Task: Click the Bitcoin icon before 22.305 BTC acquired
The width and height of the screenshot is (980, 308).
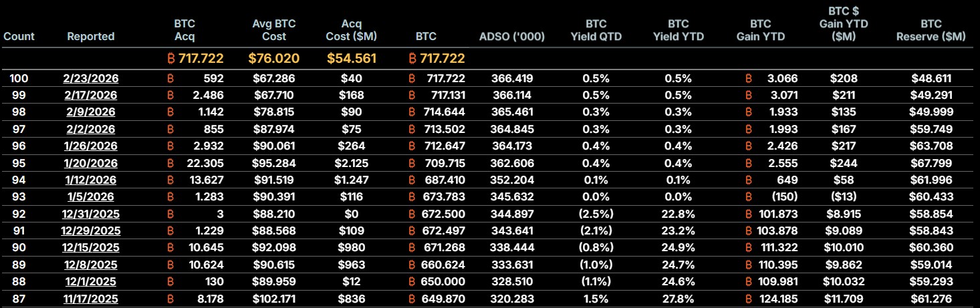Action: [x=171, y=163]
